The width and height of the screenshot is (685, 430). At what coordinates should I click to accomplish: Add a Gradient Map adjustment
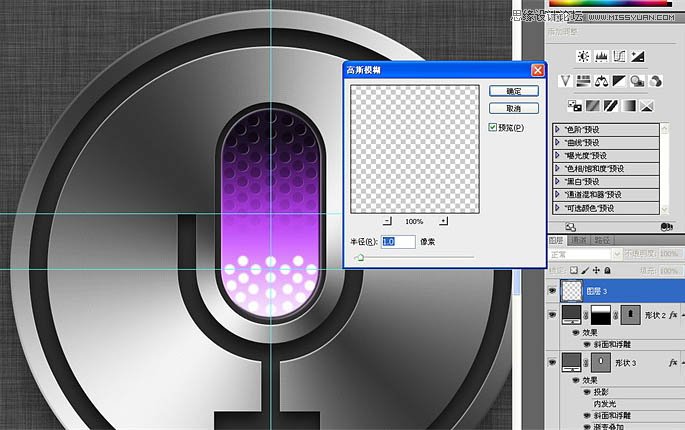coord(629,106)
